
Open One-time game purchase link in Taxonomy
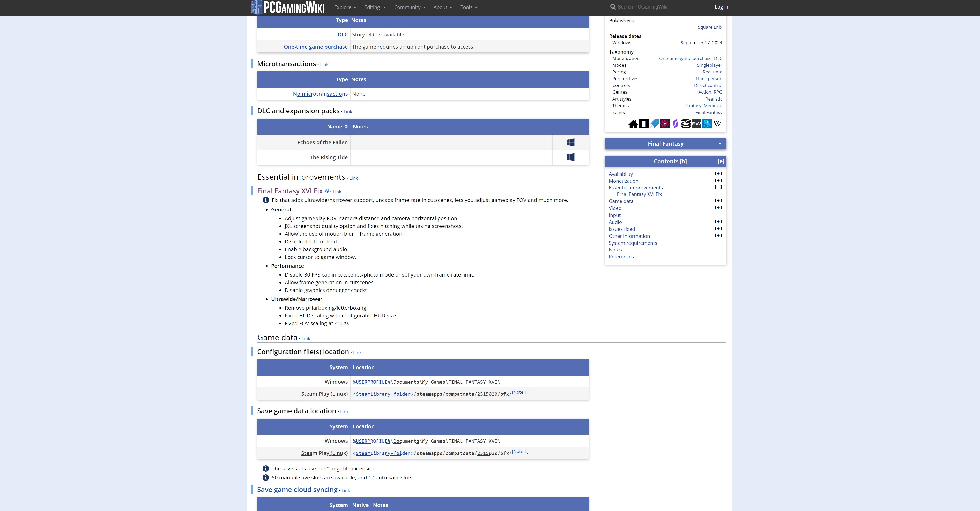click(685, 59)
